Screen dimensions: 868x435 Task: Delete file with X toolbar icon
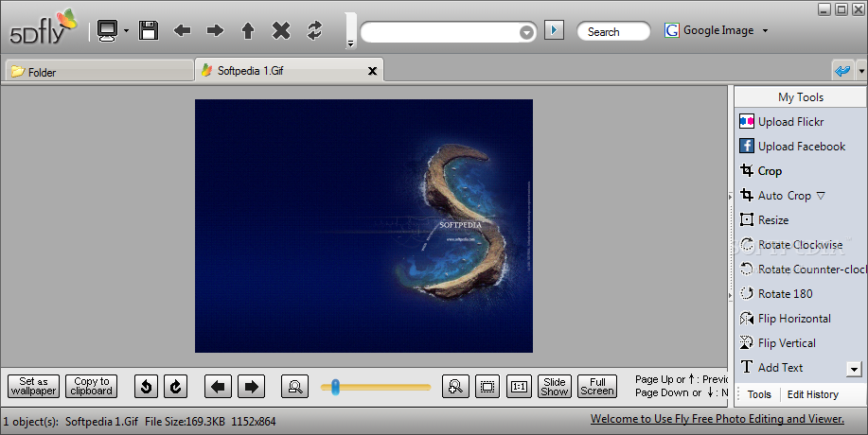(281, 30)
